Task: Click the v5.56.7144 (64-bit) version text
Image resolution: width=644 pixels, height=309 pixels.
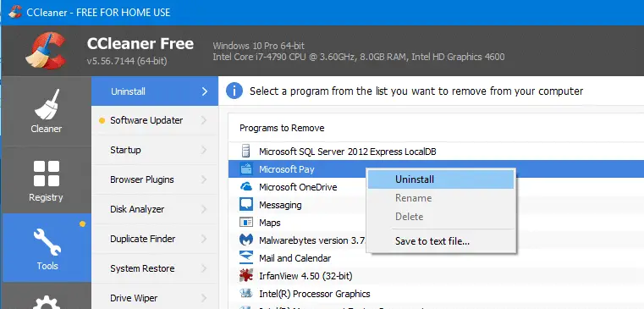Action: tap(127, 61)
